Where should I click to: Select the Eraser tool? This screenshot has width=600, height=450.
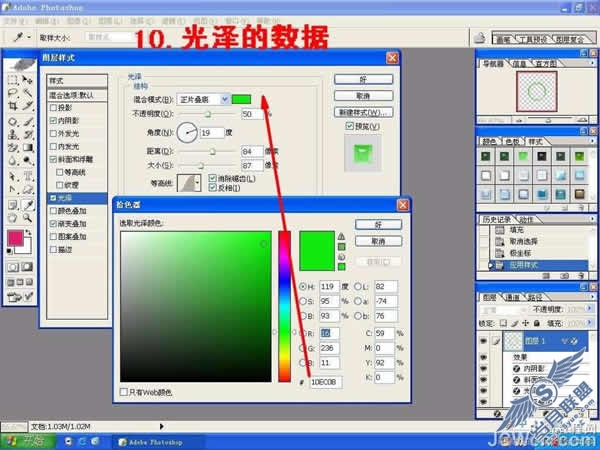pyautogui.click(x=13, y=148)
